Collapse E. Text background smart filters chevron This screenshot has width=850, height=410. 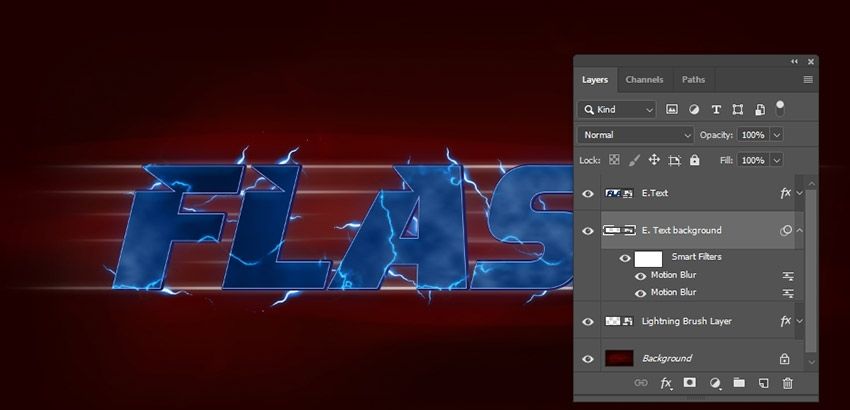(799, 230)
